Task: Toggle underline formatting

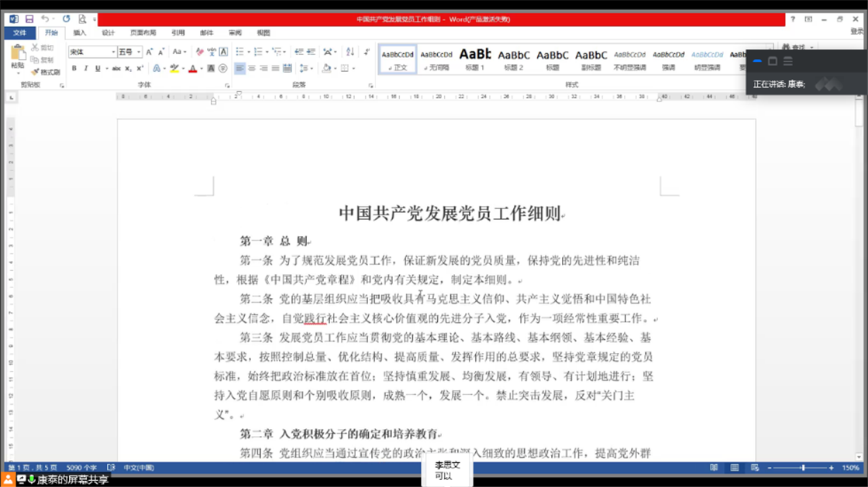Action: 98,69
